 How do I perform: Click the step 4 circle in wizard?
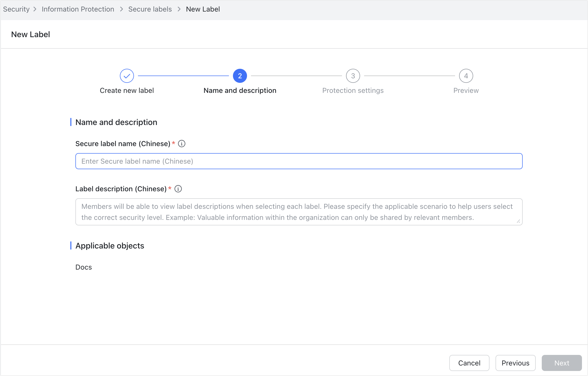point(466,76)
